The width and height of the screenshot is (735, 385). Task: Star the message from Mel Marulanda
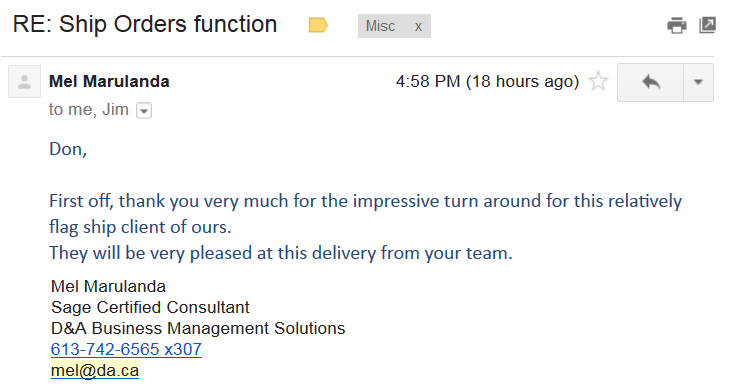(598, 82)
